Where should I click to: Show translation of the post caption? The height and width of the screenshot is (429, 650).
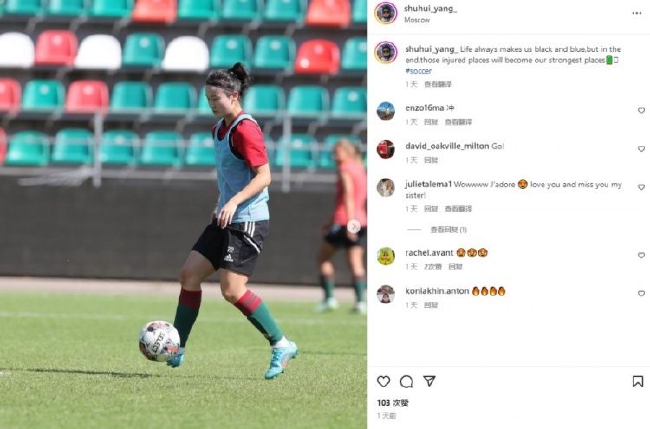(x=438, y=85)
